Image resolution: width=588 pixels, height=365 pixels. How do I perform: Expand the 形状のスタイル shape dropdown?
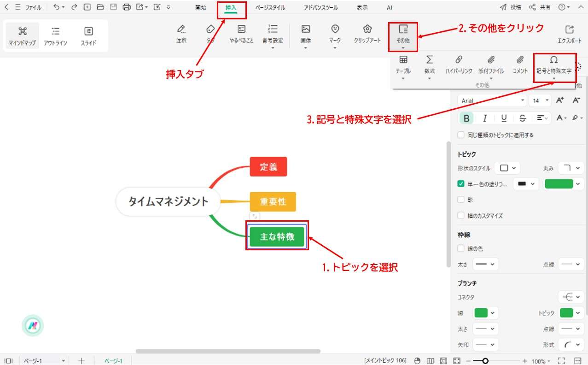507,168
